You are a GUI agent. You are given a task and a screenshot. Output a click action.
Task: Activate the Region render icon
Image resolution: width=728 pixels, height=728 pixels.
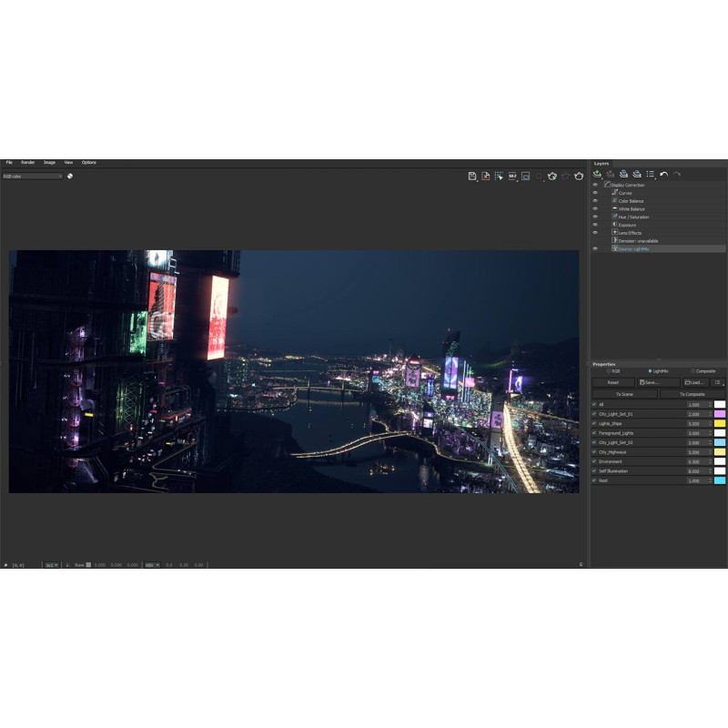tap(499, 176)
